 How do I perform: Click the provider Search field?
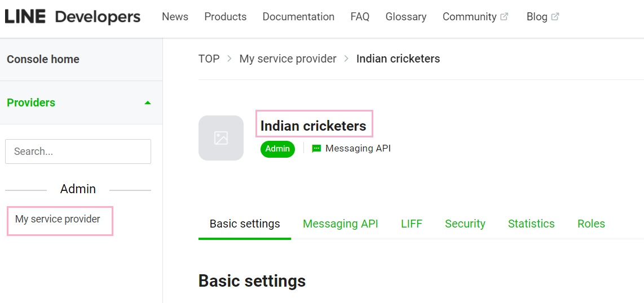coord(78,151)
